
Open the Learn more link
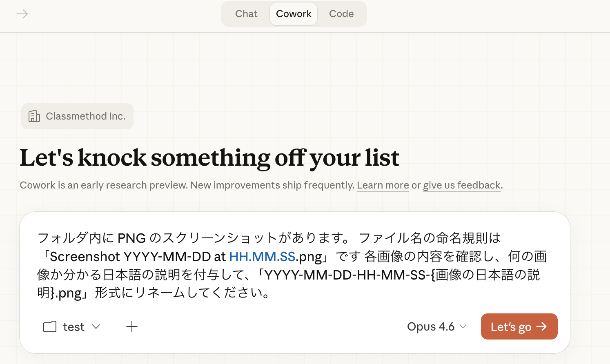pos(383,185)
